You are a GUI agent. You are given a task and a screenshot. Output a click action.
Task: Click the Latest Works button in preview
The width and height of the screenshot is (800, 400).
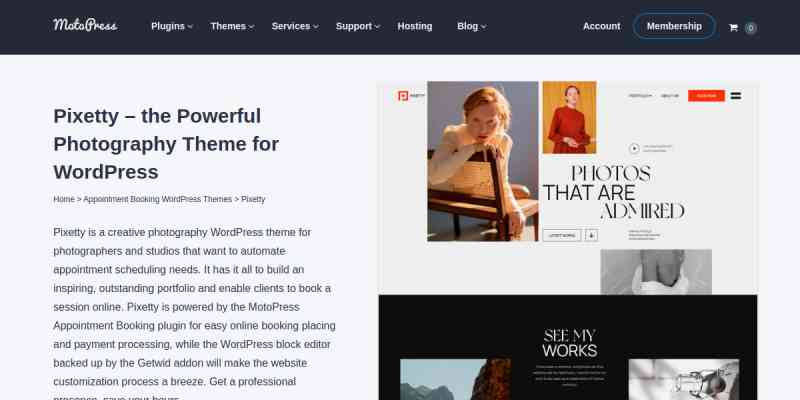pos(562,235)
